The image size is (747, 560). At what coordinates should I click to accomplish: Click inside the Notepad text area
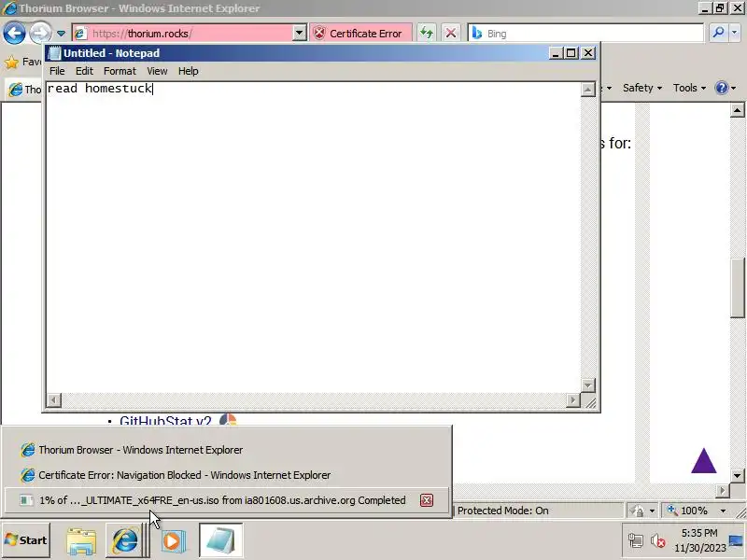[313, 238]
